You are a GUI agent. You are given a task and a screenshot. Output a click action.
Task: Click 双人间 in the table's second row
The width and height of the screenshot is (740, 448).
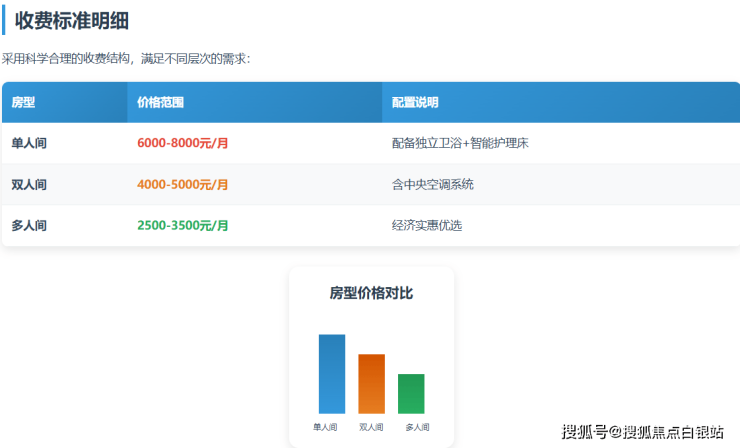coord(29,185)
